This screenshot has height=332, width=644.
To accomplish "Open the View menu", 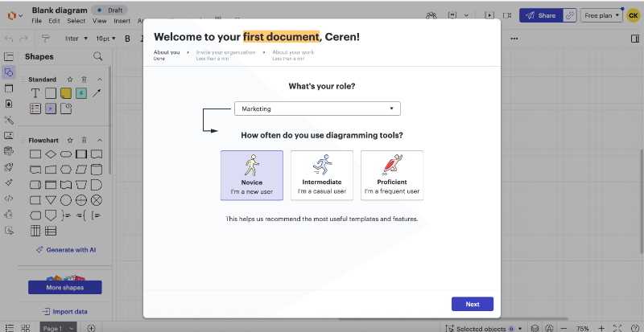I will pyautogui.click(x=99, y=21).
